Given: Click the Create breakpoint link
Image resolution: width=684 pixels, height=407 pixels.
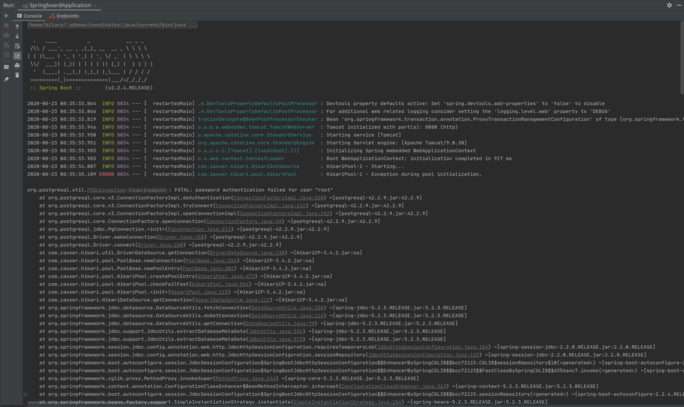Looking at the screenshot, I should click(x=147, y=190).
